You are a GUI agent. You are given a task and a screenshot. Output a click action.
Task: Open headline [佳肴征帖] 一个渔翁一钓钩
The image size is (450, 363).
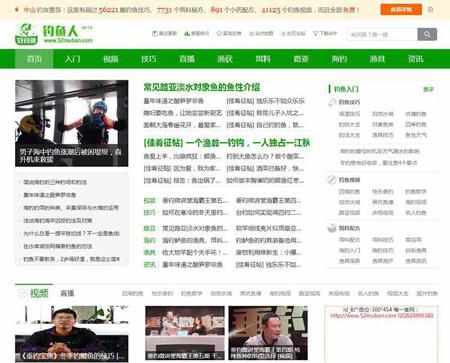[x=227, y=143]
